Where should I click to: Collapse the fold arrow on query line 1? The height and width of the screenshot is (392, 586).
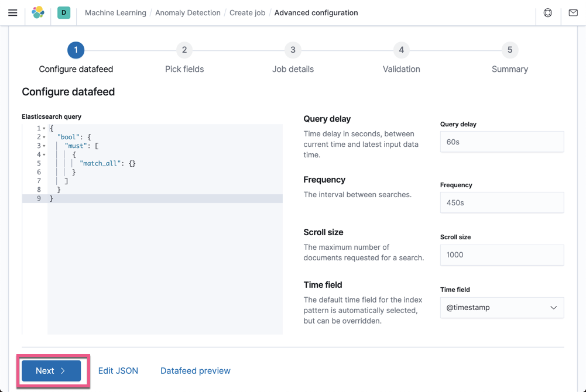(44, 129)
